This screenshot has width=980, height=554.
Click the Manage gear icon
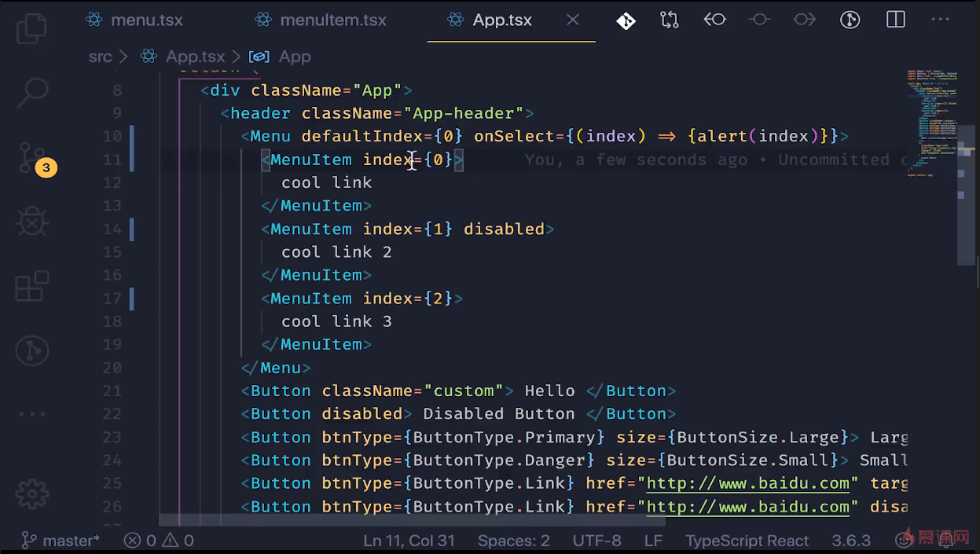(32, 493)
